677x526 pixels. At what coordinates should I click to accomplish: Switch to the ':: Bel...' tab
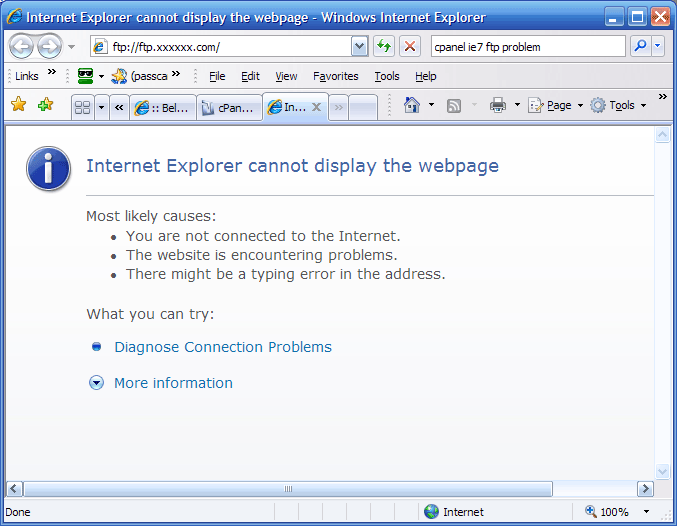coord(163,108)
